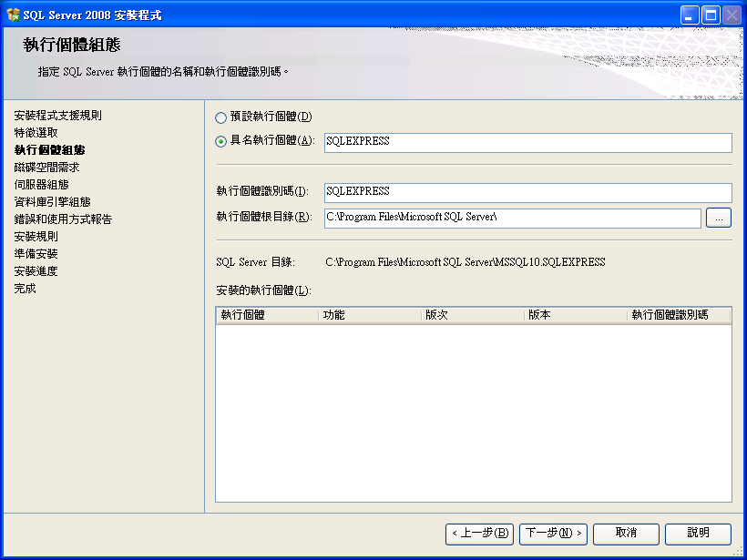Click the SQL Server 目錄 path text
Screen dimensions: 747x560
click(x=466, y=262)
